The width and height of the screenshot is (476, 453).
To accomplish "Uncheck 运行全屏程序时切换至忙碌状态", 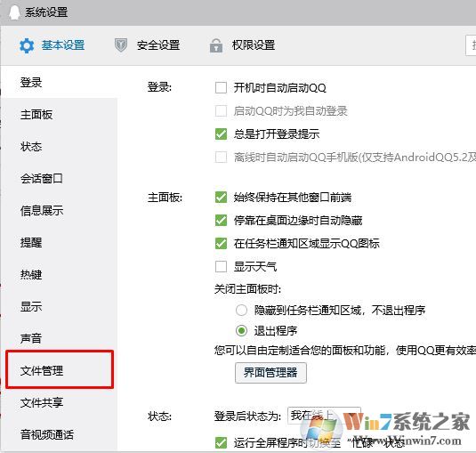I will [221, 442].
